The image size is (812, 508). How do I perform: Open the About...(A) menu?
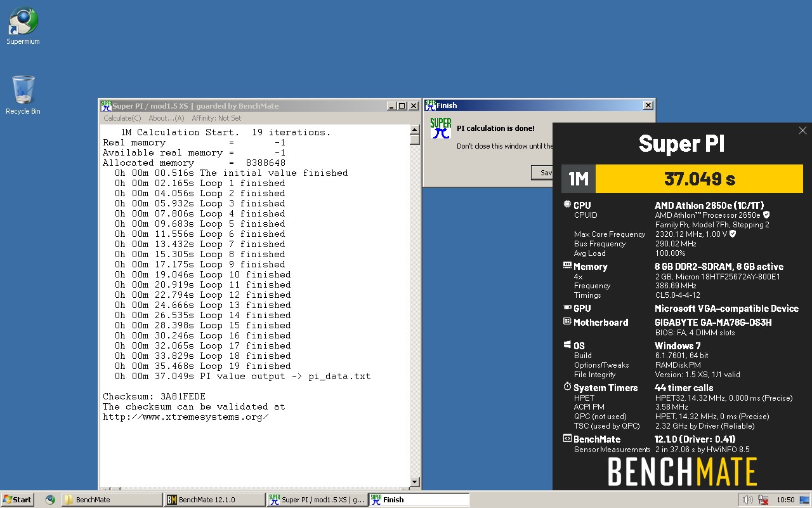[x=166, y=118]
